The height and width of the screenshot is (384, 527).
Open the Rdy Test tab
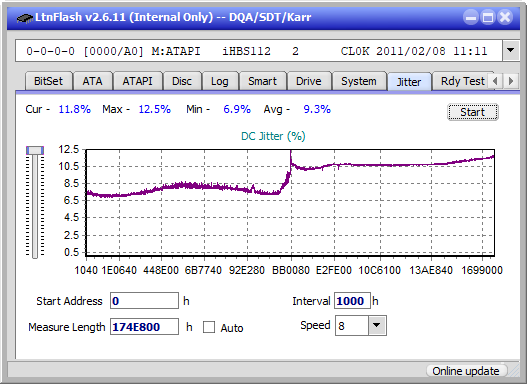462,81
